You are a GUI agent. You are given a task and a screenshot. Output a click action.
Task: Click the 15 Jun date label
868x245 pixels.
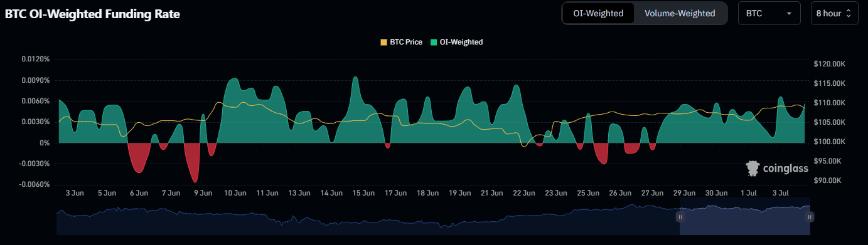(x=363, y=193)
